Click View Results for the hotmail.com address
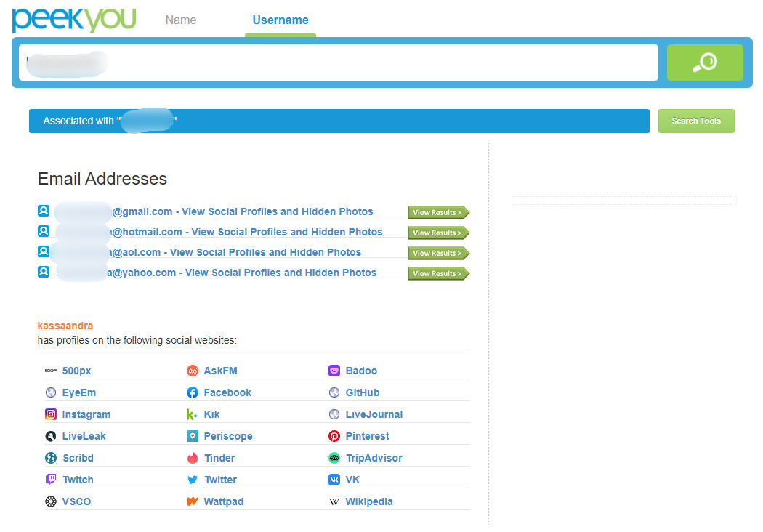Image resolution: width=763 pixels, height=532 pixels. point(438,233)
